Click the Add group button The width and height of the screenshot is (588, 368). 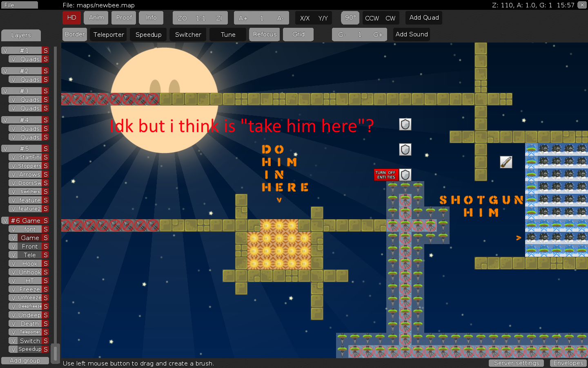point(25,361)
